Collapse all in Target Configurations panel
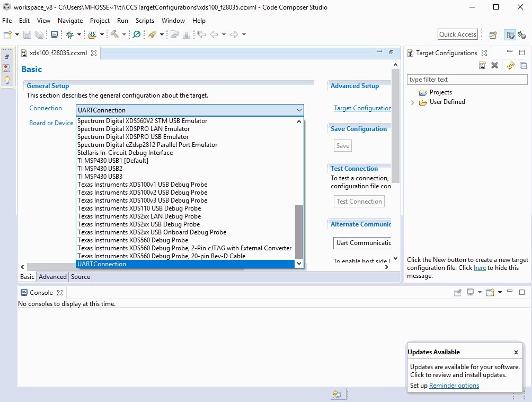532x402 pixels. tap(523, 66)
